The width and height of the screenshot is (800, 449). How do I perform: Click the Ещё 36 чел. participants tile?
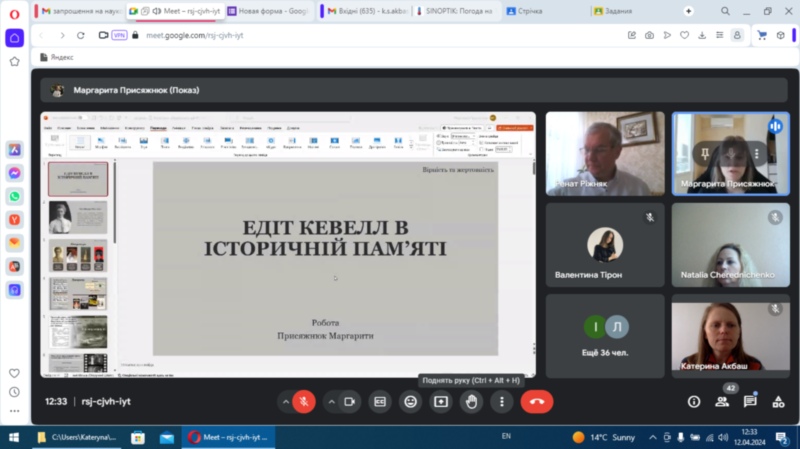pyautogui.click(x=604, y=335)
